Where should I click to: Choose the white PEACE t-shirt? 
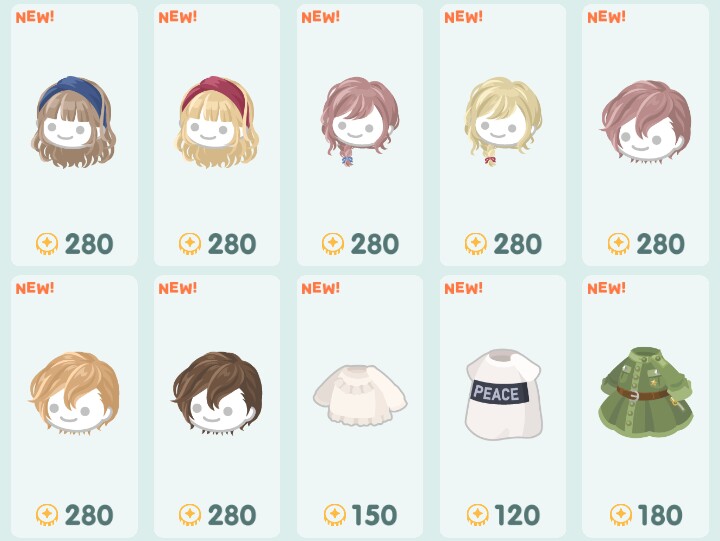point(503,394)
